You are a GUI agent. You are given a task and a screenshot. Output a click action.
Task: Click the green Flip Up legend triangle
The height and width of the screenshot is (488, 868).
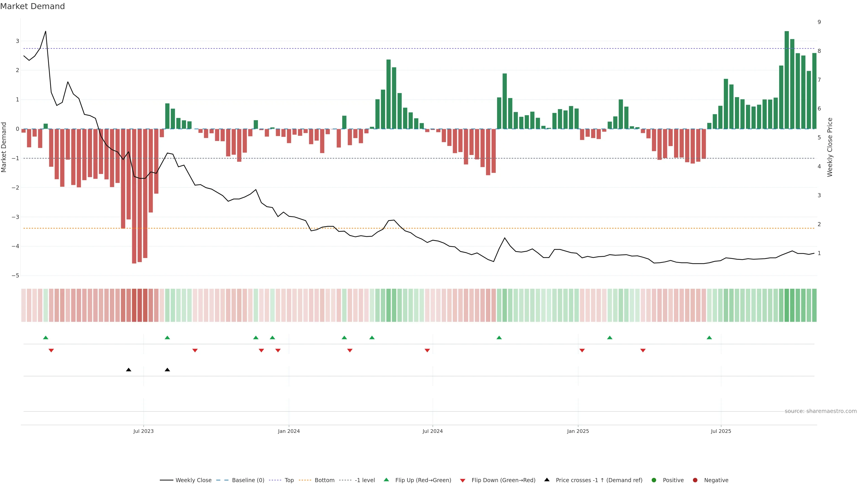pos(387,480)
